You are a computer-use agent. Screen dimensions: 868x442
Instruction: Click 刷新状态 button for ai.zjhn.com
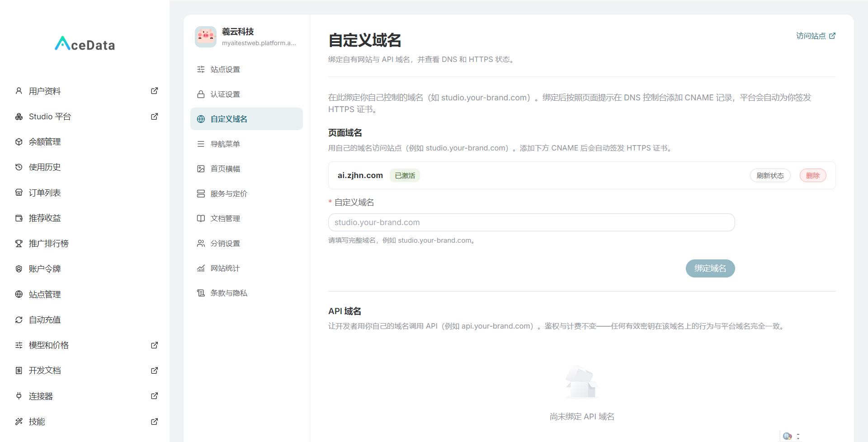[770, 175]
